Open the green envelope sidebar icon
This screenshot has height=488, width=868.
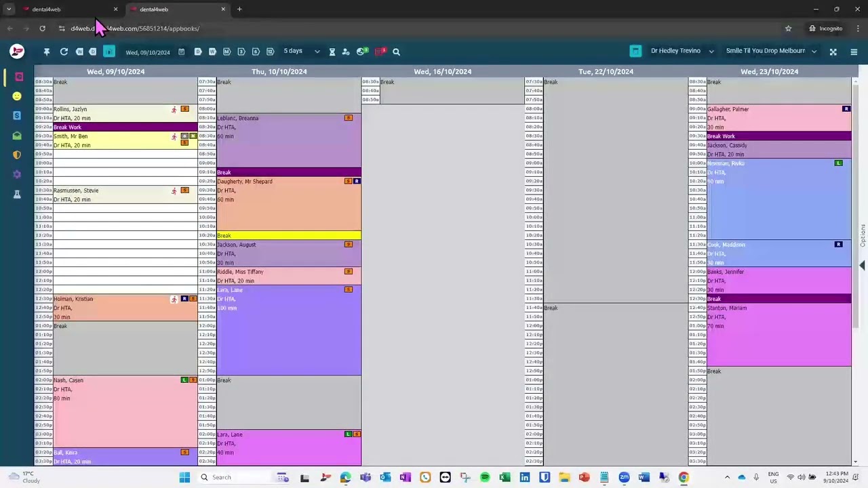pos(17,136)
